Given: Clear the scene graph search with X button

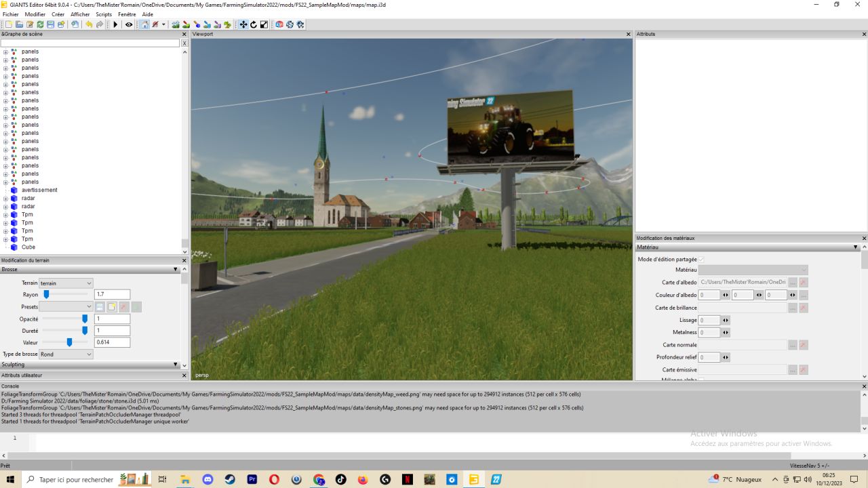Looking at the screenshot, I should point(184,43).
